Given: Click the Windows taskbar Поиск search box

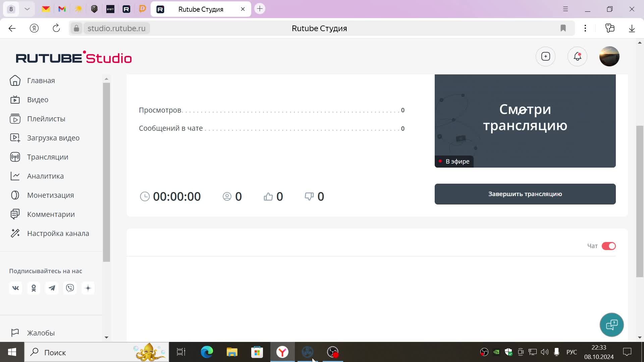Looking at the screenshot, I should (97, 352).
